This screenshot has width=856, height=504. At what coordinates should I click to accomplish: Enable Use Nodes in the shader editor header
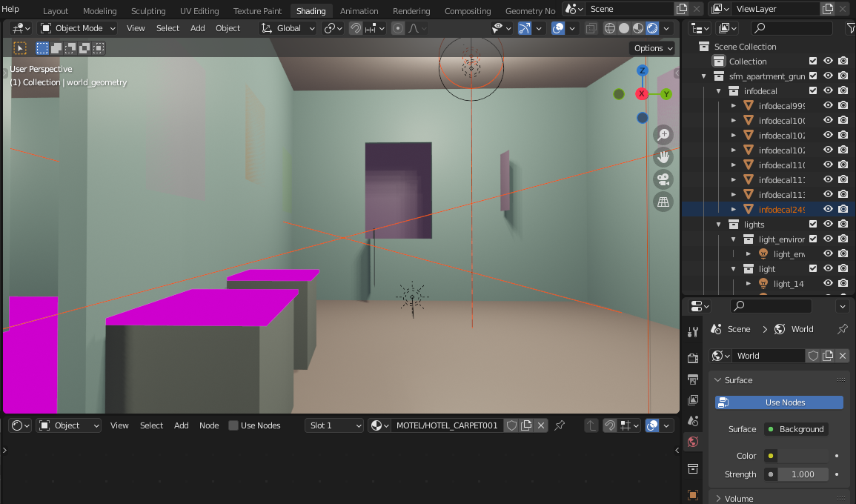(x=234, y=425)
